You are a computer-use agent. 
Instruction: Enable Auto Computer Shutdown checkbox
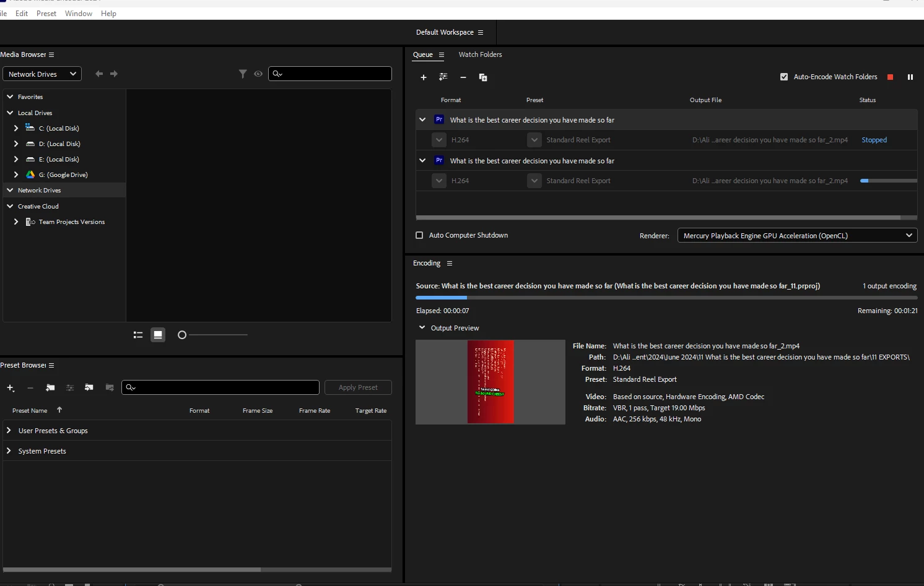[x=419, y=235]
